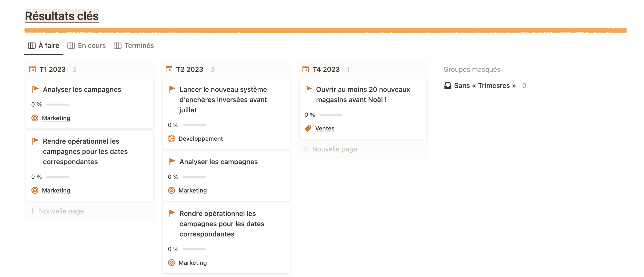Click progress bar on T1 Rendre opérationnel card

(x=58, y=177)
